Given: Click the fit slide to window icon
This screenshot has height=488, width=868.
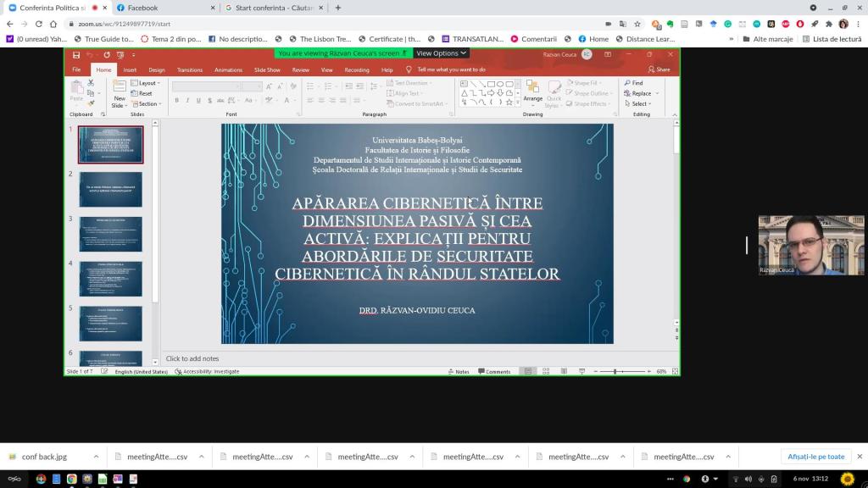Looking at the screenshot, I should (674, 371).
